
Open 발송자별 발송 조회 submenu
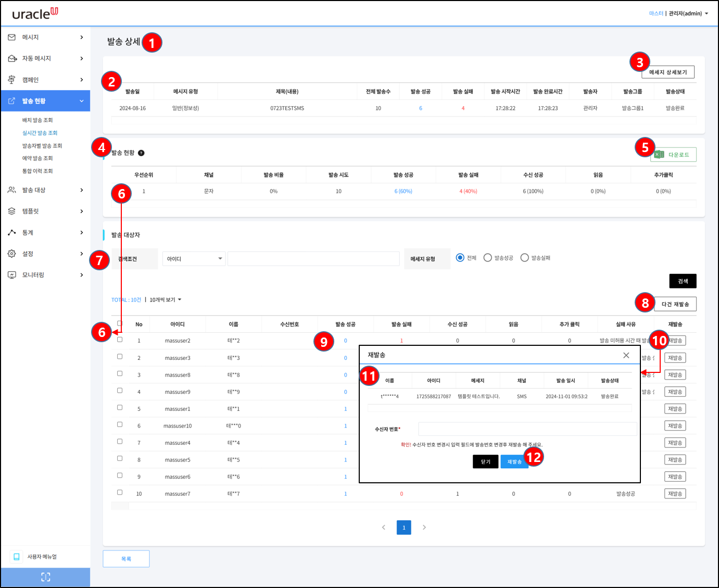tap(42, 146)
